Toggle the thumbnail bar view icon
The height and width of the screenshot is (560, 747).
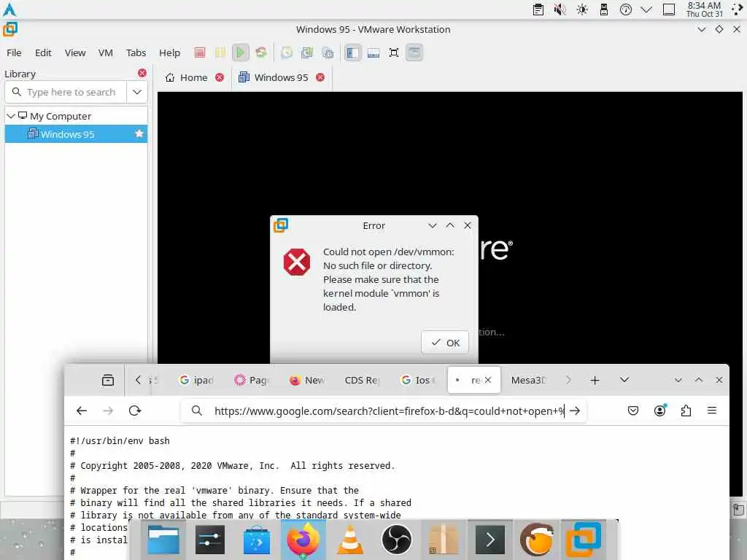pos(373,52)
